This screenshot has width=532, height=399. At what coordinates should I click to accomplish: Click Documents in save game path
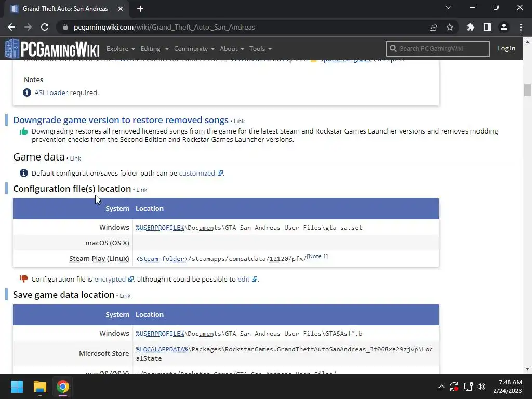click(x=204, y=334)
